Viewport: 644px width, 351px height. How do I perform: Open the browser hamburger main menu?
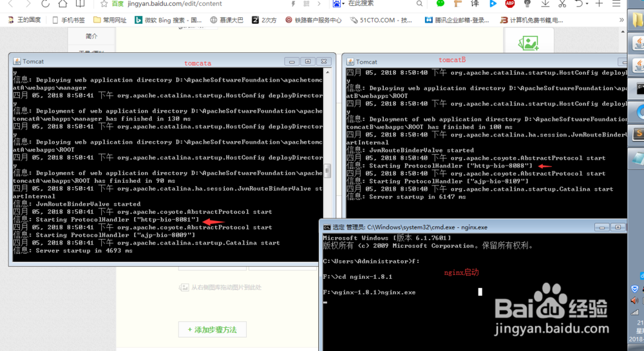coord(616,4)
